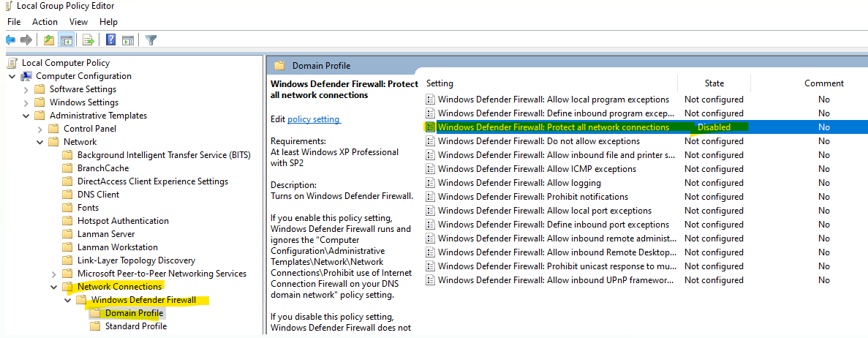Collapse the Administrative Templates node

coord(26,116)
